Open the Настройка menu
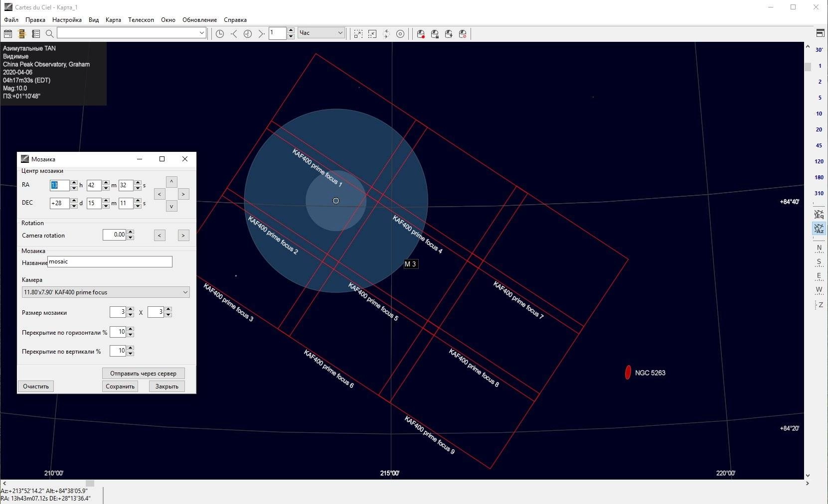The image size is (828, 504). coord(67,20)
